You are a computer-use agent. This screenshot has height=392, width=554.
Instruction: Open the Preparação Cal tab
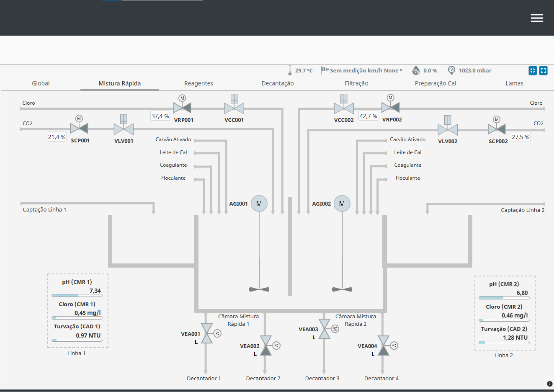(435, 83)
